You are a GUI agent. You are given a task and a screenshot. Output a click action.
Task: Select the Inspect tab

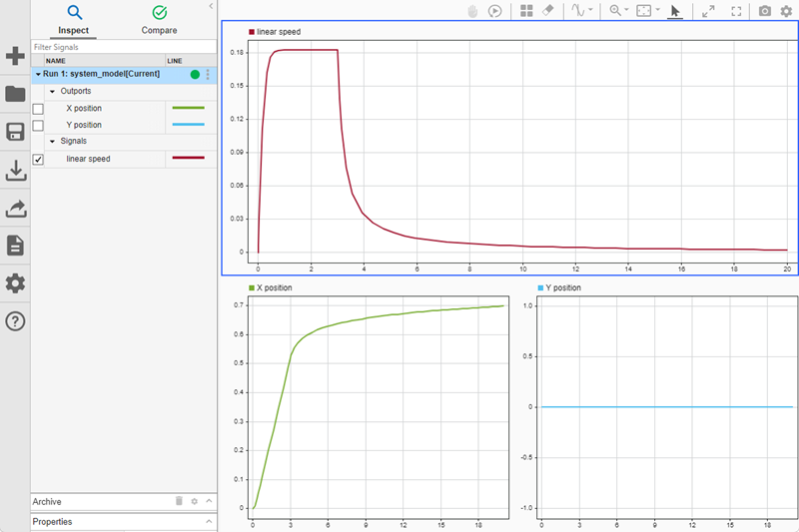coord(73,19)
